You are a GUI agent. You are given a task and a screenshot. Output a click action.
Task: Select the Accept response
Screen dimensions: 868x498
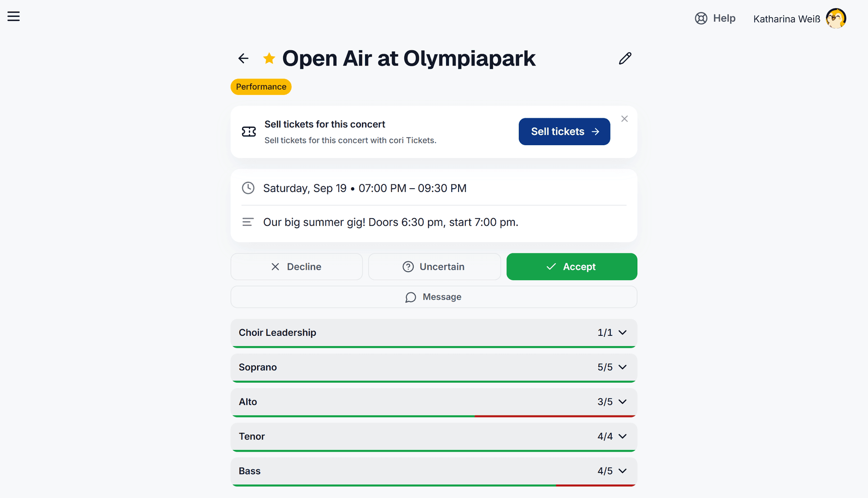pos(572,267)
